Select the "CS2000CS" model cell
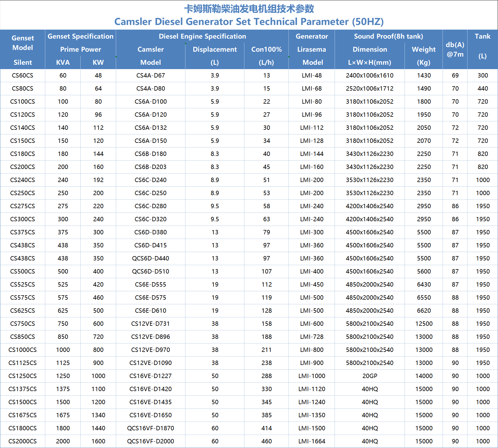This screenshot has height=448, width=498. [23, 441]
